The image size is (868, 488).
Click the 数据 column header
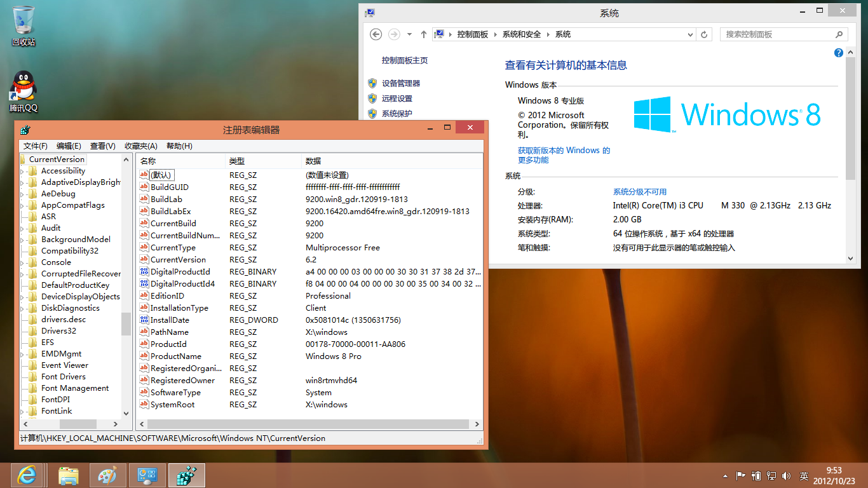coord(392,161)
